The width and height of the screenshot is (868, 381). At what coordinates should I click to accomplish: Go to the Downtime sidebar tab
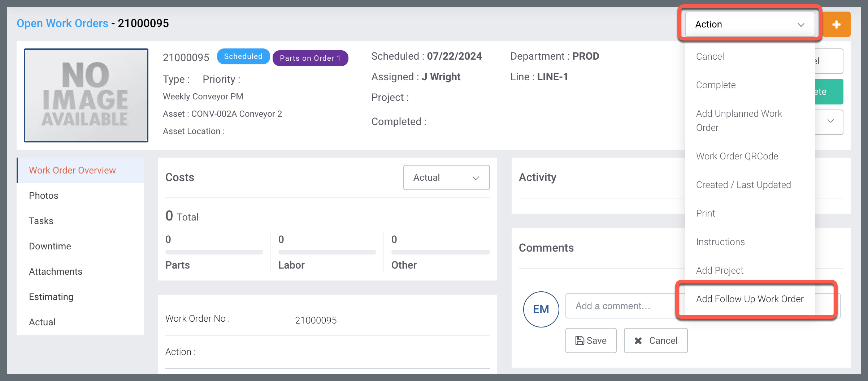click(x=80, y=246)
